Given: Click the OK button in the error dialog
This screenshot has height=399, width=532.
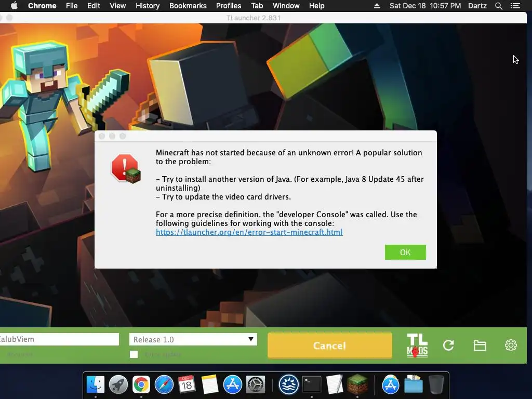Looking at the screenshot, I should click(x=405, y=252).
